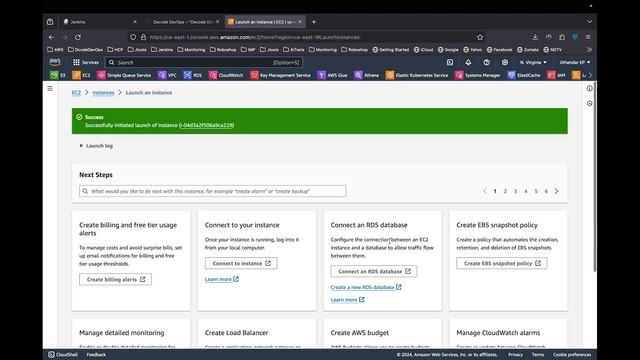The height and width of the screenshot is (360, 640).
Task: Open the N. Virginia region dropdown
Action: [x=533, y=62]
